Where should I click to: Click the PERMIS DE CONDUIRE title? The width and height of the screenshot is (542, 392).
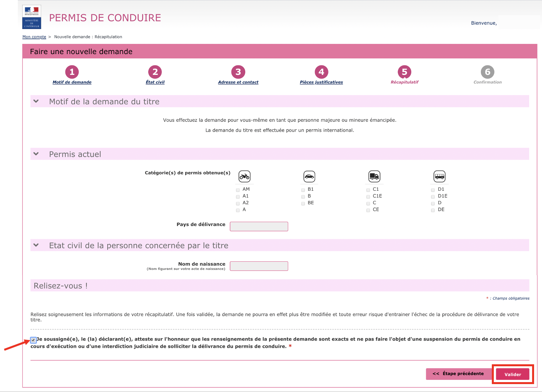click(105, 18)
